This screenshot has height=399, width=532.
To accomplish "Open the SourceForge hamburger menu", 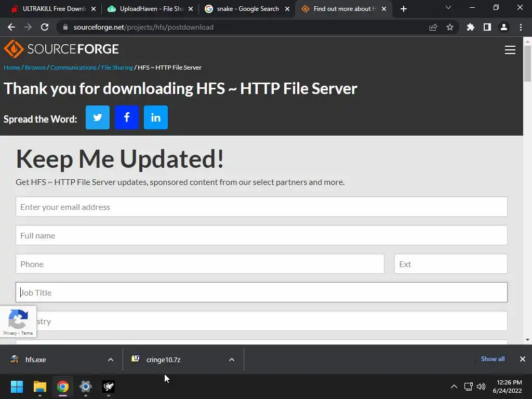I will pos(510,50).
